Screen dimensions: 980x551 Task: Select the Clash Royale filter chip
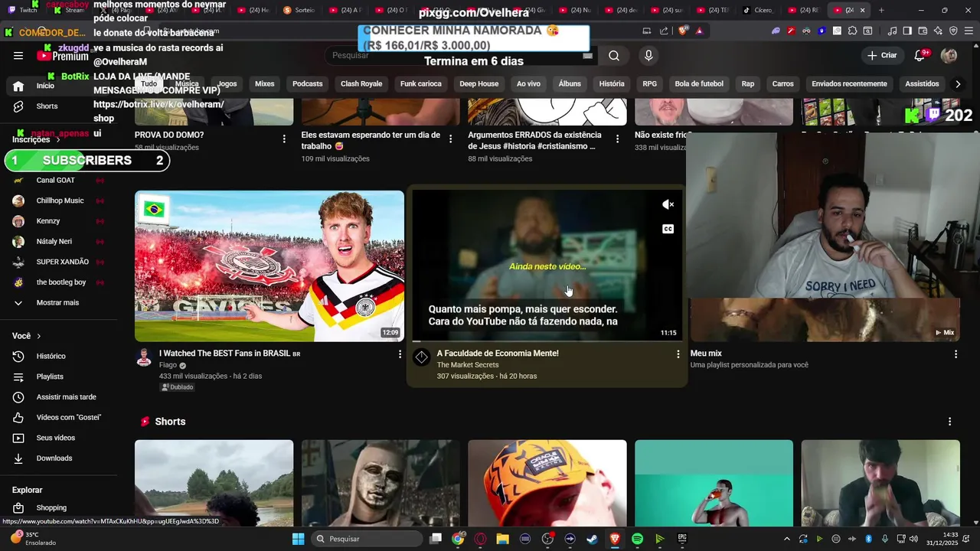pyautogui.click(x=361, y=83)
